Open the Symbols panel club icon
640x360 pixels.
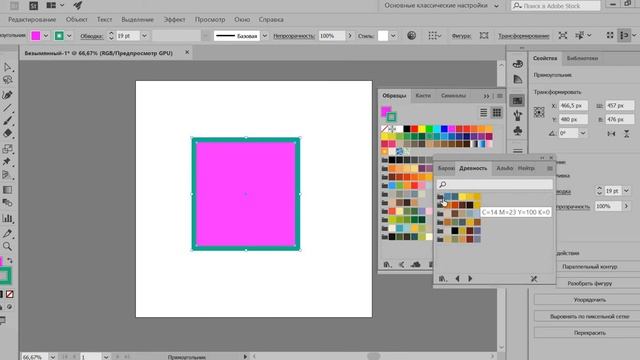(518, 131)
